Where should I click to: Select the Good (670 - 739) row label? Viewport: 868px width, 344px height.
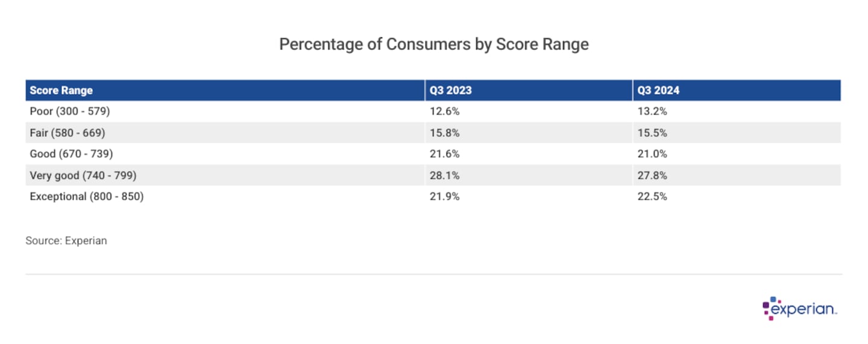(71, 154)
